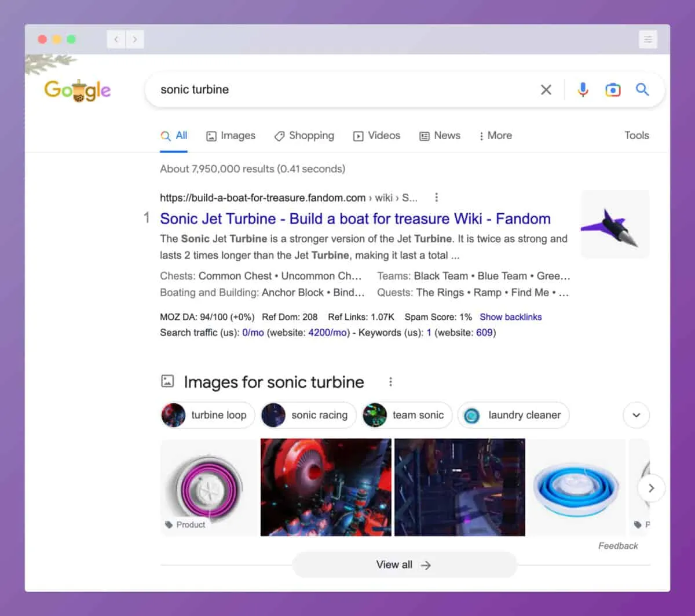Open three-dot menu beside Images heading
The width and height of the screenshot is (695, 616).
tap(390, 382)
